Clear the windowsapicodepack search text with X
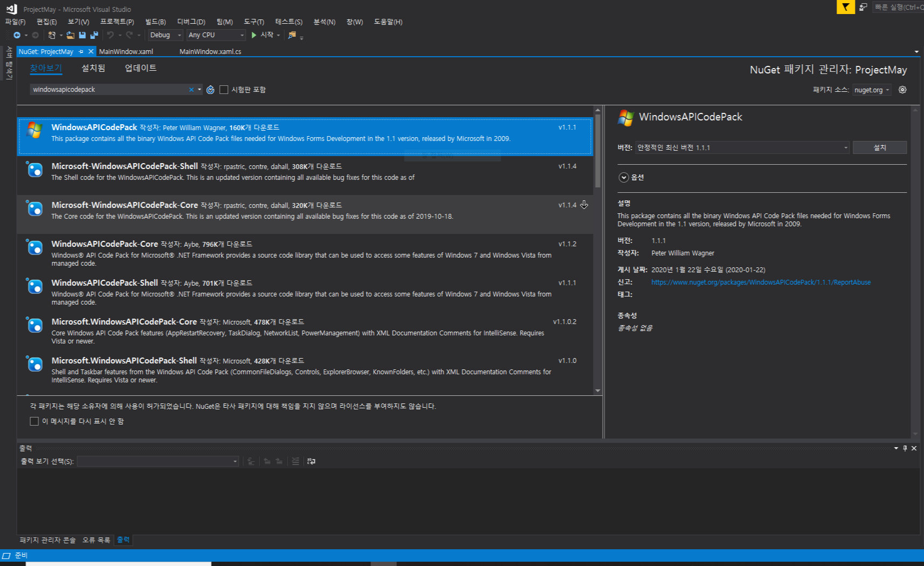The height and width of the screenshot is (566, 924). (191, 90)
